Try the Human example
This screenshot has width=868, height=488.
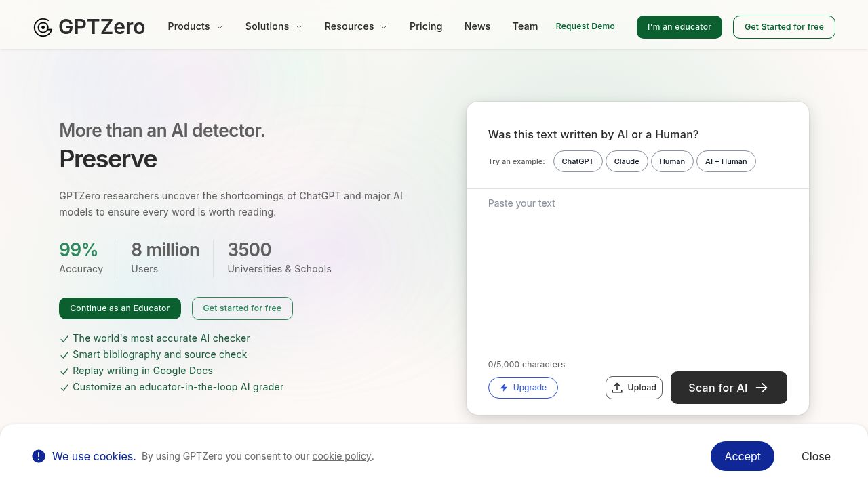(672, 161)
